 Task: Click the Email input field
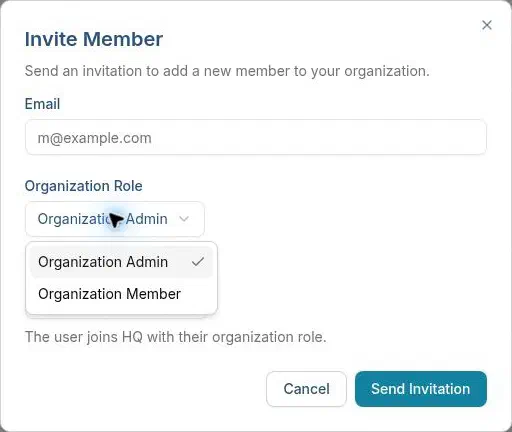(256, 137)
